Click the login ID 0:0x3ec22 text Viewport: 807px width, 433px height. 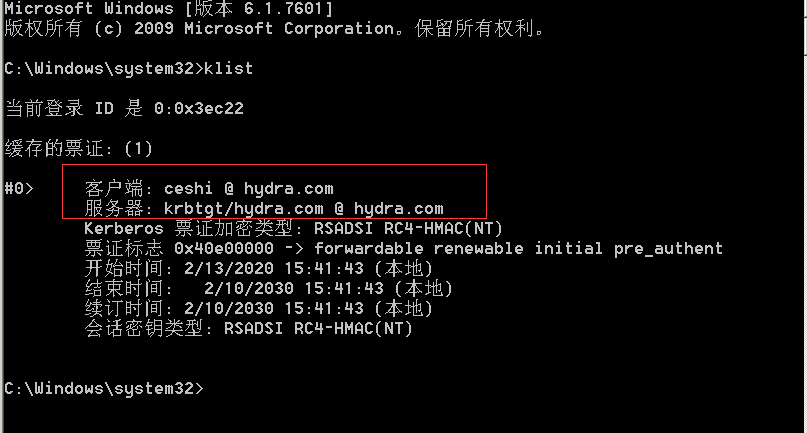pos(199,109)
